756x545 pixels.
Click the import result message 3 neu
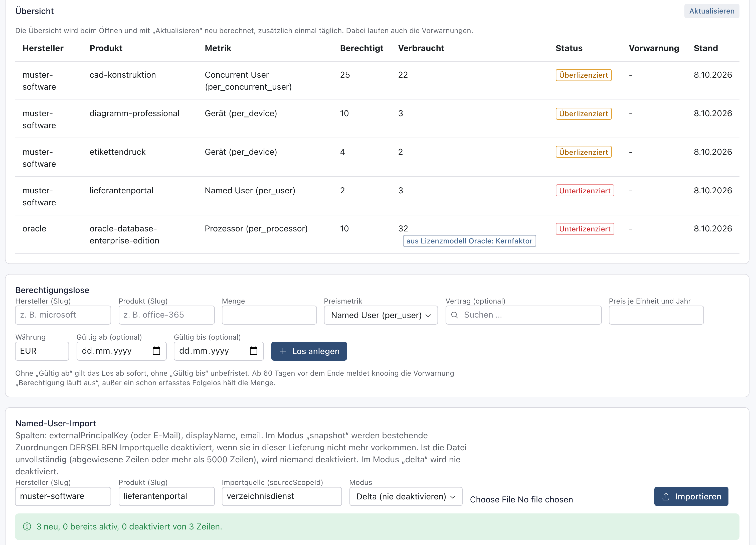[129, 526]
